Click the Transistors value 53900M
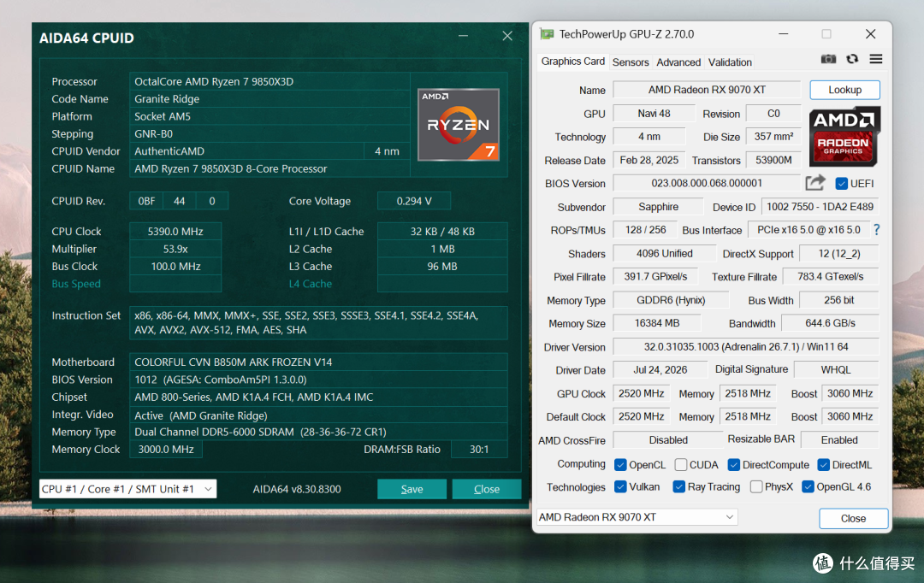This screenshot has width=924, height=583. [x=773, y=160]
